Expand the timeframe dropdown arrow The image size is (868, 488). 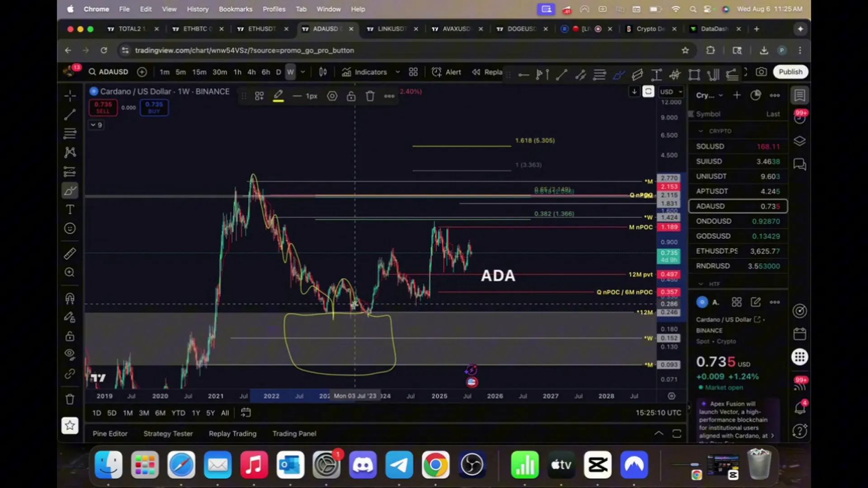coord(303,72)
